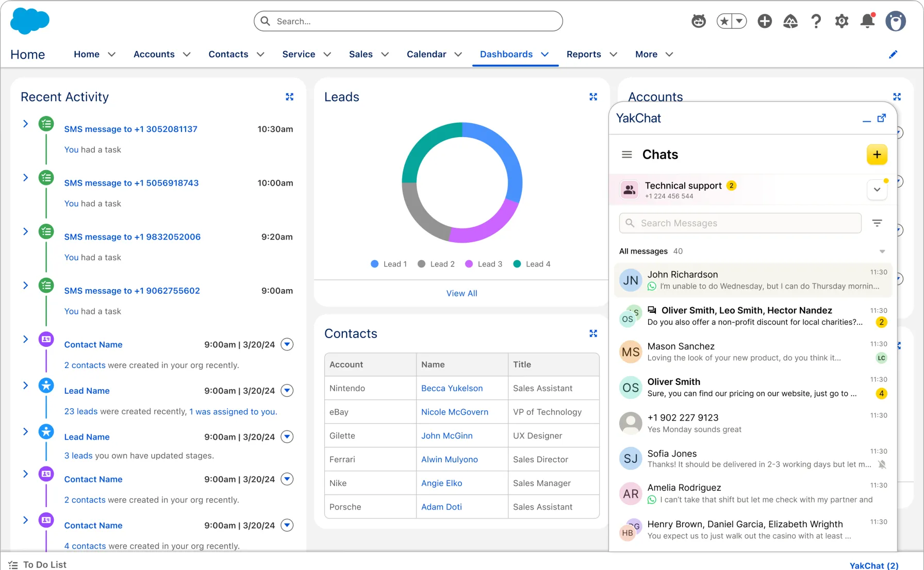Expand the SMS message to +1 5056918743 row
Image resolution: width=924 pixels, height=570 pixels.
[x=25, y=177]
